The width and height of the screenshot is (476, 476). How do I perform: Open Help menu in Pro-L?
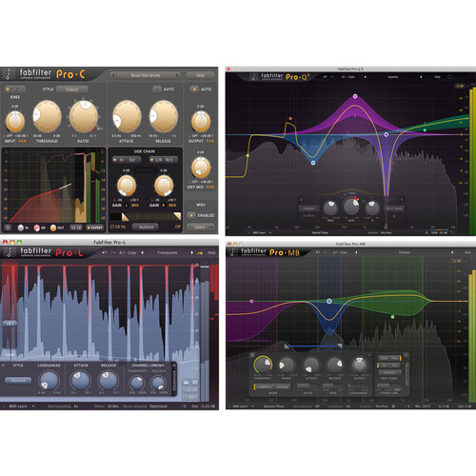[x=211, y=252]
